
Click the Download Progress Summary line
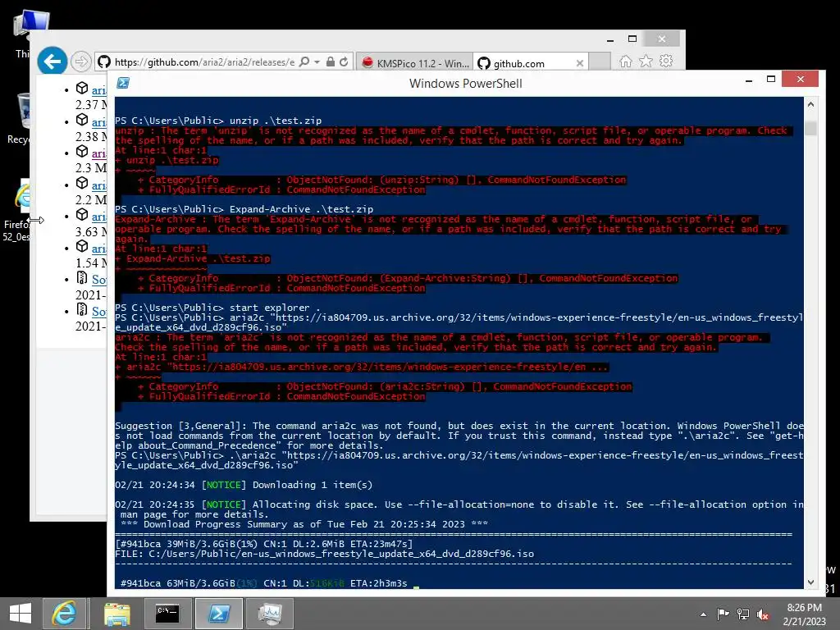coord(304,524)
